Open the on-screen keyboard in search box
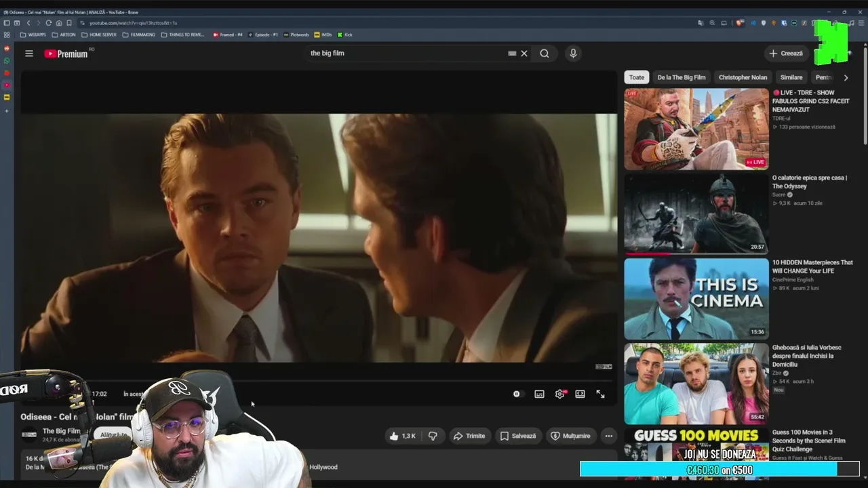The image size is (868, 488). tap(512, 54)
